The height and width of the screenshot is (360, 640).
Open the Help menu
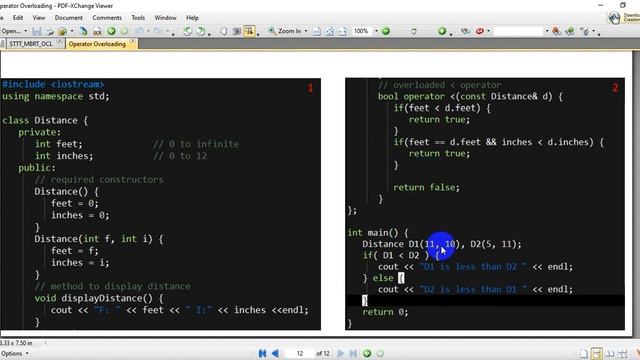(192, 18)
